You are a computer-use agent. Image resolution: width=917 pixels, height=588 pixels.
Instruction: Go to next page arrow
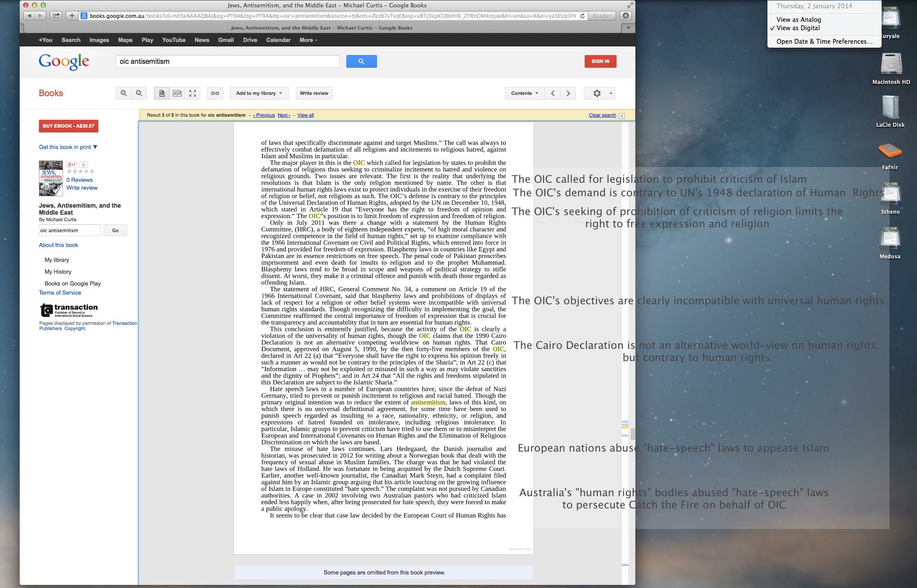[568, 93]
